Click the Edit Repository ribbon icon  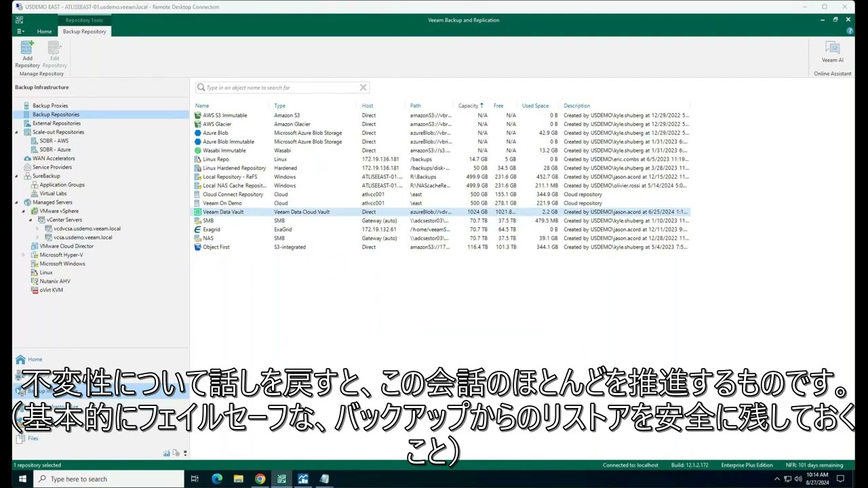pos(54,48)
